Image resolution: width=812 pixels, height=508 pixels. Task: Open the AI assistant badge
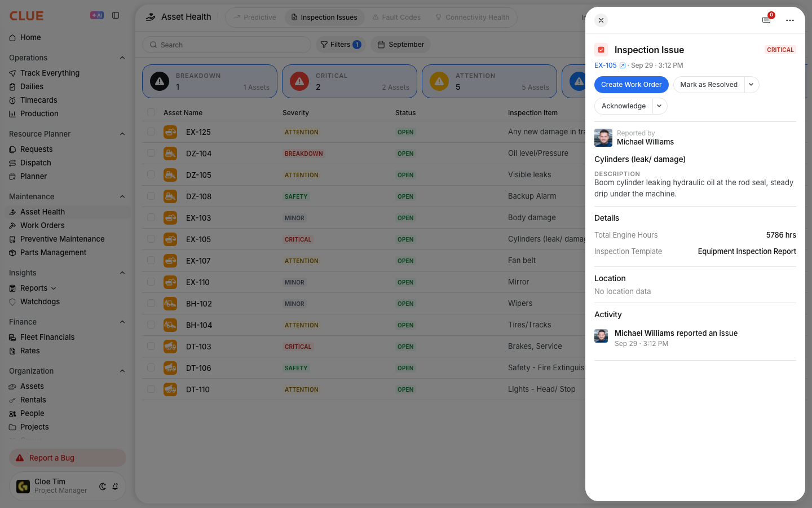97,16
